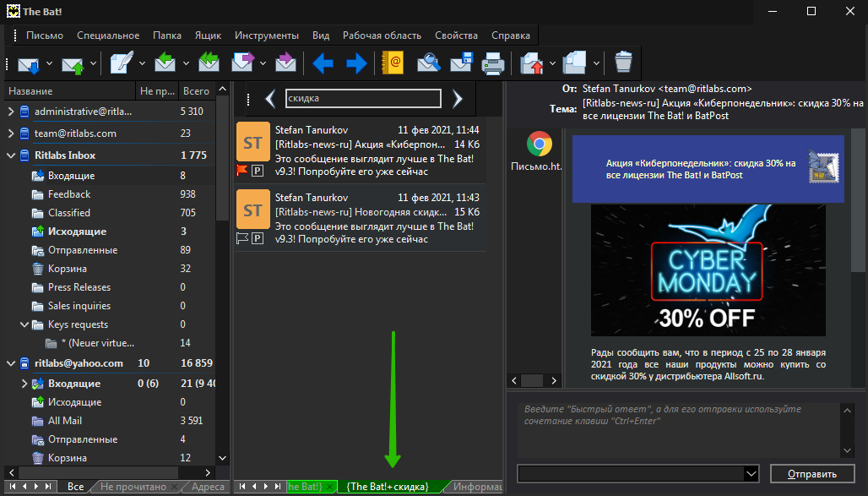
Task: Click the administrative@ritla... account icon
Action: pyautogui.click(x=24, y=112)
